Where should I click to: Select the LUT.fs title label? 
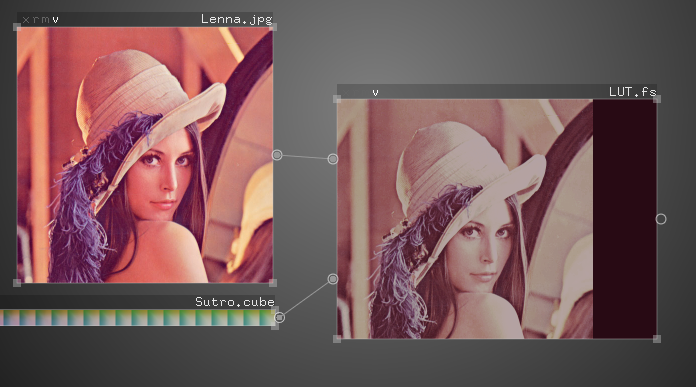tap(633, 92)
